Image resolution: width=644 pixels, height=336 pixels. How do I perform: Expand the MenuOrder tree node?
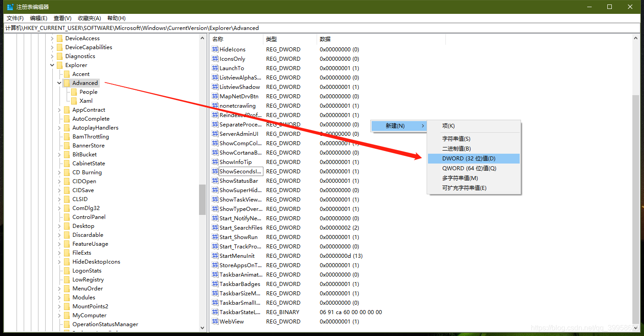[x=59, y=288]
